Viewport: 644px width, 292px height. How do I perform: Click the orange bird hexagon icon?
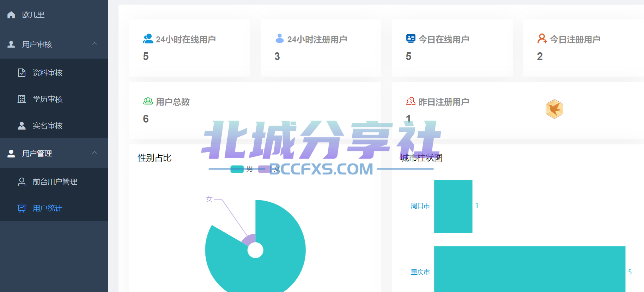pos(554,109)
